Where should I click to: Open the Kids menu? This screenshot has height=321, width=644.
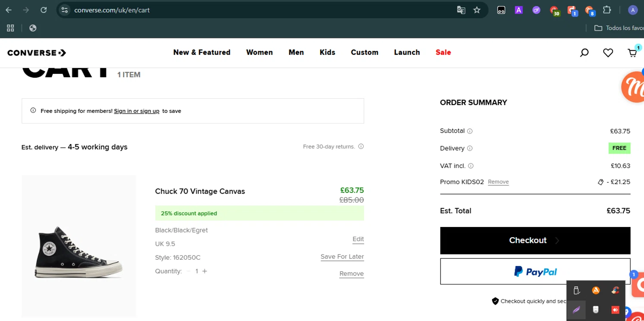click(327, 52)
